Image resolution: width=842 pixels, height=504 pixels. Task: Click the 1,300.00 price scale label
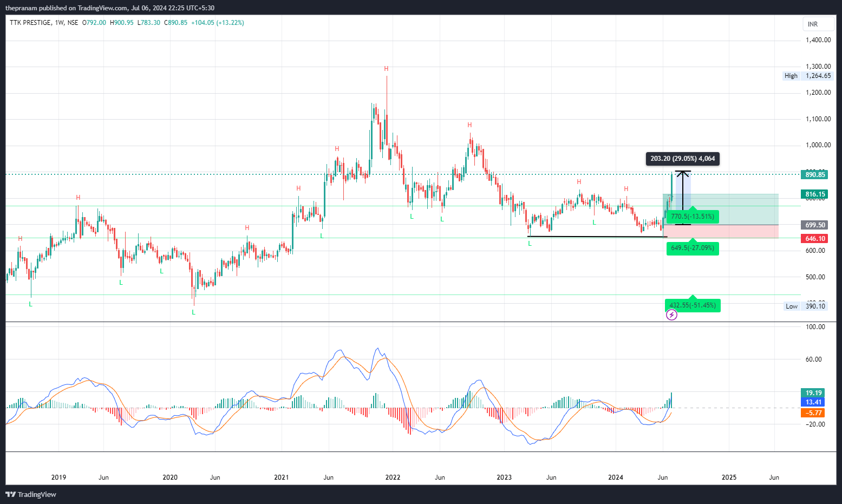(818, 67)
